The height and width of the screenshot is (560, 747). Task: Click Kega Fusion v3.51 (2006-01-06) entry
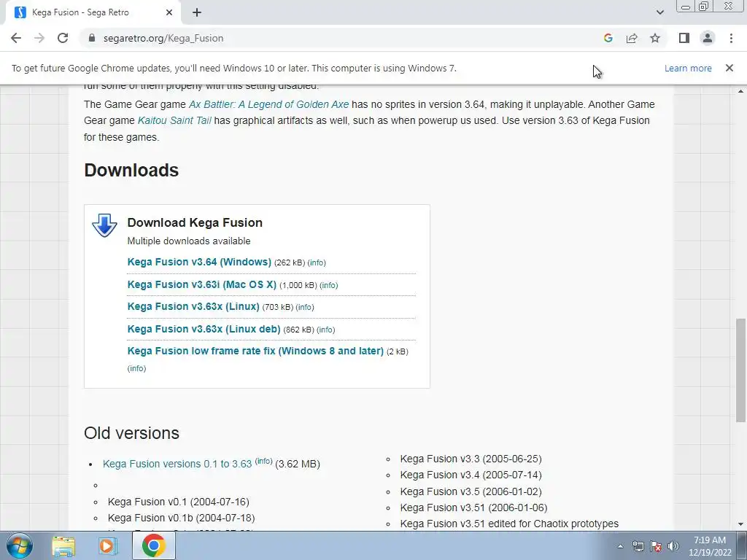click(x=473, y=507)
